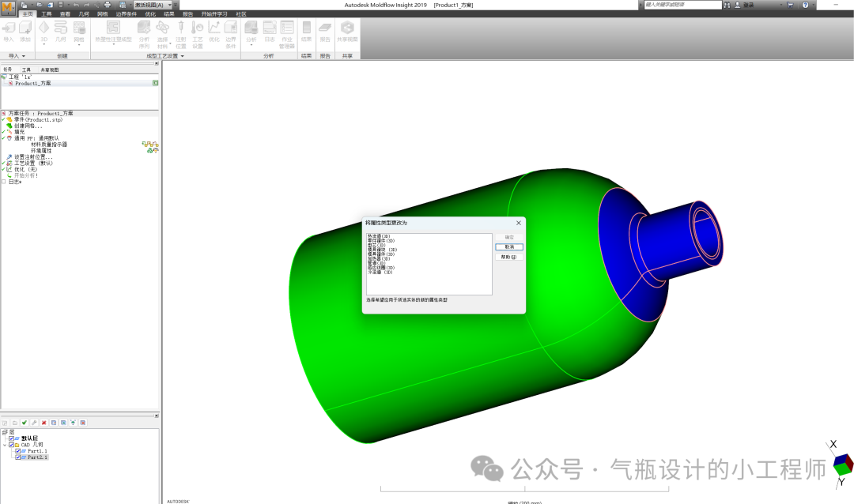Click the 登录 sign-in link in title bar
Viewport: 854px width, 504px height.
point(749,5)
